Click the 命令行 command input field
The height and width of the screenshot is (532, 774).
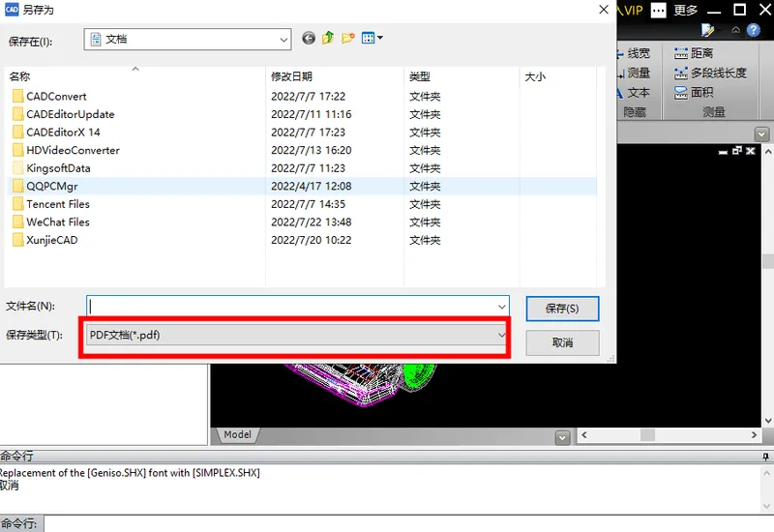point(408,523)
